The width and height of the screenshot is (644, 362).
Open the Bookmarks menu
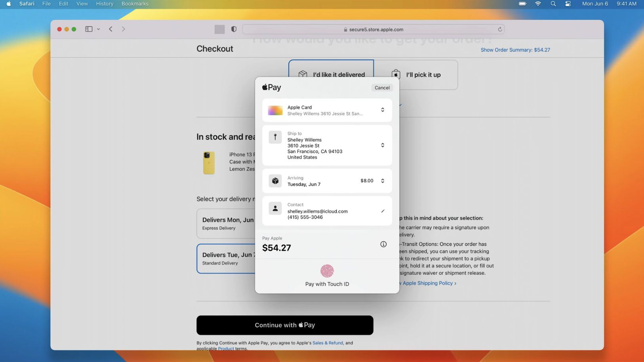point(135,4)
